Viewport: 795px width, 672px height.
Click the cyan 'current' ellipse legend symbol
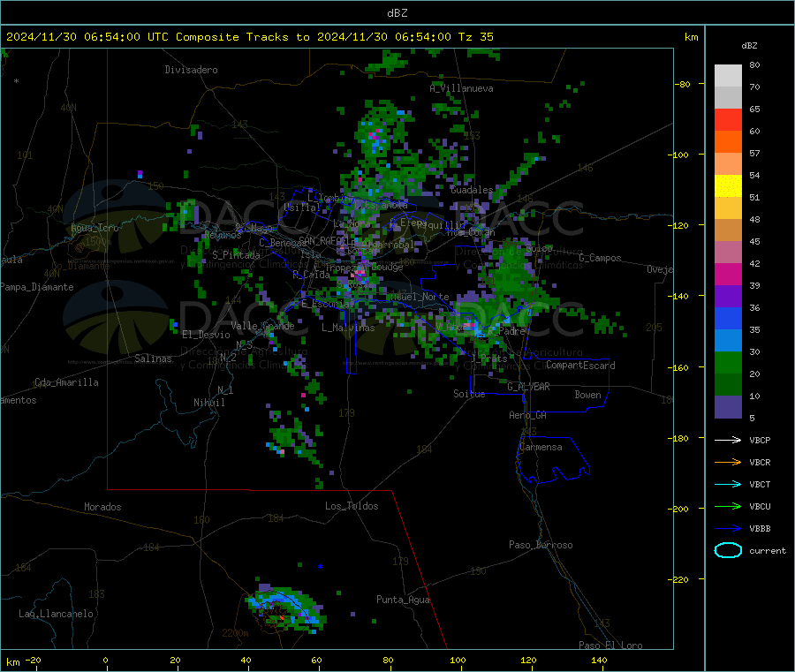728,550
